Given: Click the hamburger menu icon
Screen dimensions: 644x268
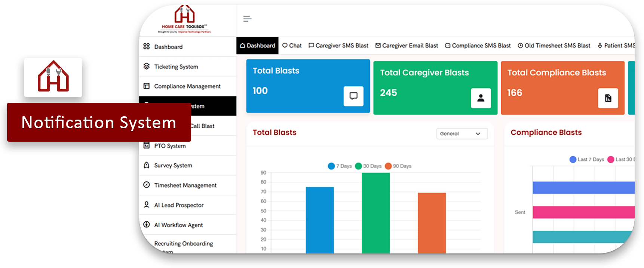Looking at the screenshot, I should point(247,19).
